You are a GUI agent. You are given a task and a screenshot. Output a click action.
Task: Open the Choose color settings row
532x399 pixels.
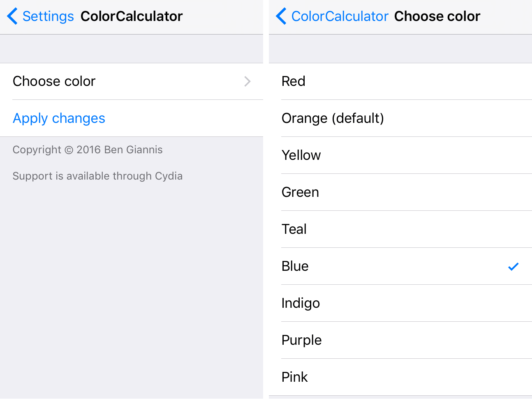click(x=54, y=81)
